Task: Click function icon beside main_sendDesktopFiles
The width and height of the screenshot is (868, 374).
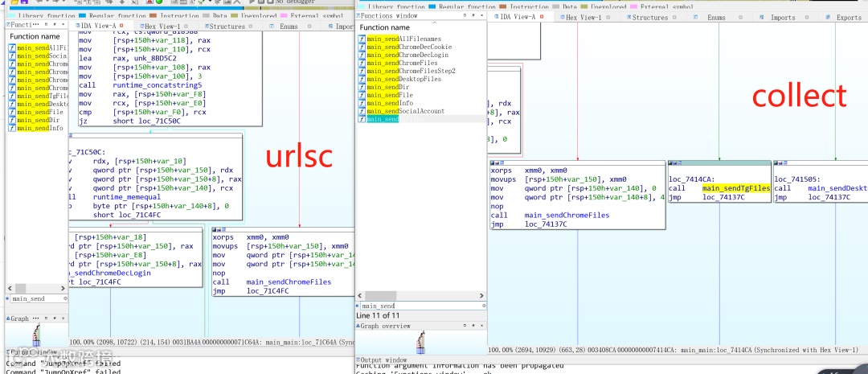Action: click(x=362, y=80)
